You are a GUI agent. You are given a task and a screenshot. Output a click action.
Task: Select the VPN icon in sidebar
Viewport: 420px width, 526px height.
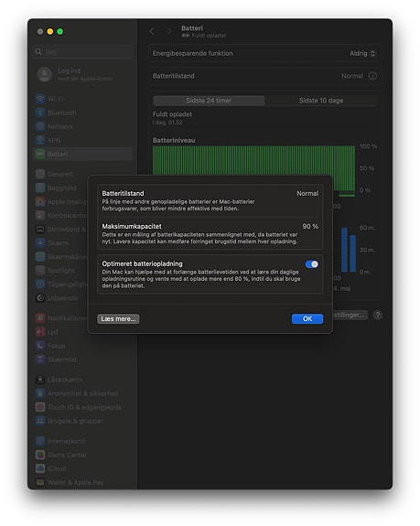(40, 140)
